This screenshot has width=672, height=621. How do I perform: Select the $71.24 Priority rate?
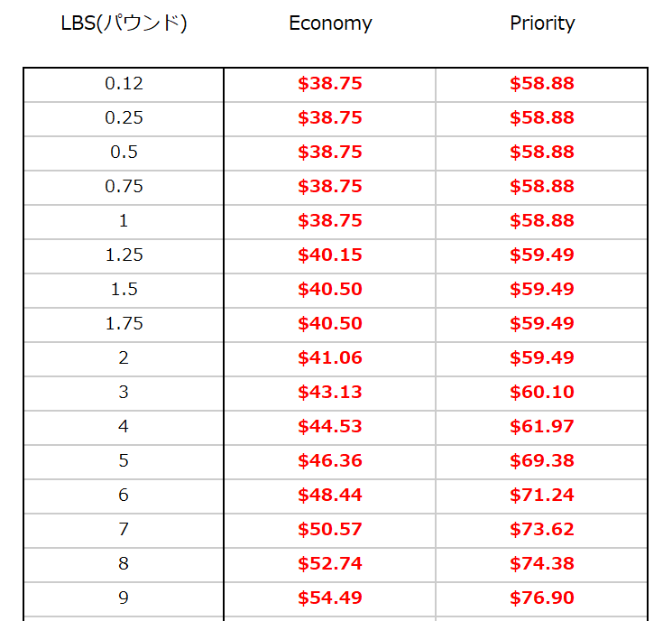pos(542,495)
